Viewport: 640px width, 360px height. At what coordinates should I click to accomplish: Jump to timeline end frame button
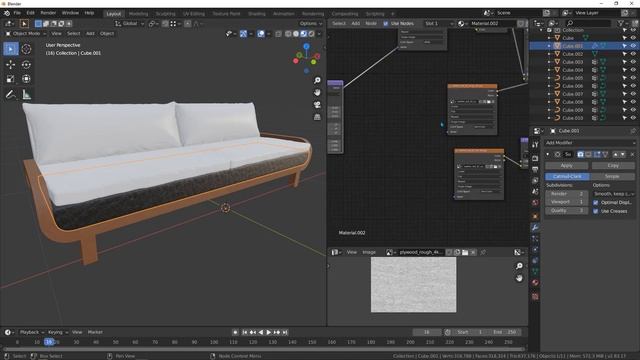[x=285, y=333]
